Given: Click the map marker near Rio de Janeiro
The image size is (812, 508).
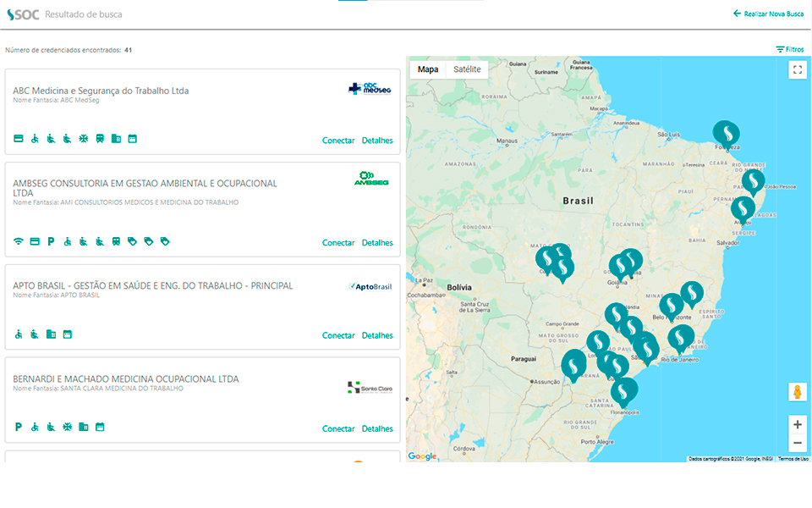Looking at the screenshot, I should coord(680,339).
